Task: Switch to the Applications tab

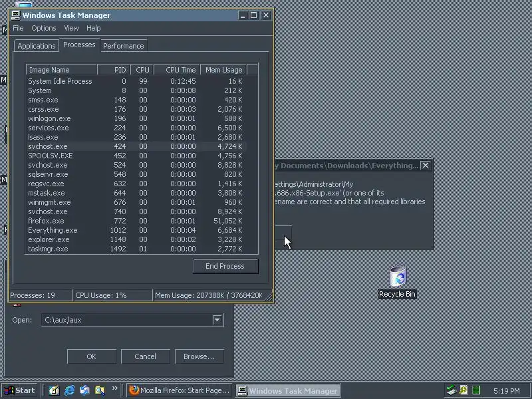Action: (37, 46)
